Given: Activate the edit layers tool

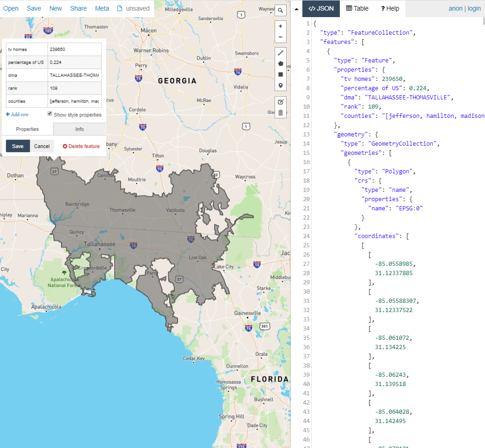Looking at the screenshot, I should click(x=281, y=102).
